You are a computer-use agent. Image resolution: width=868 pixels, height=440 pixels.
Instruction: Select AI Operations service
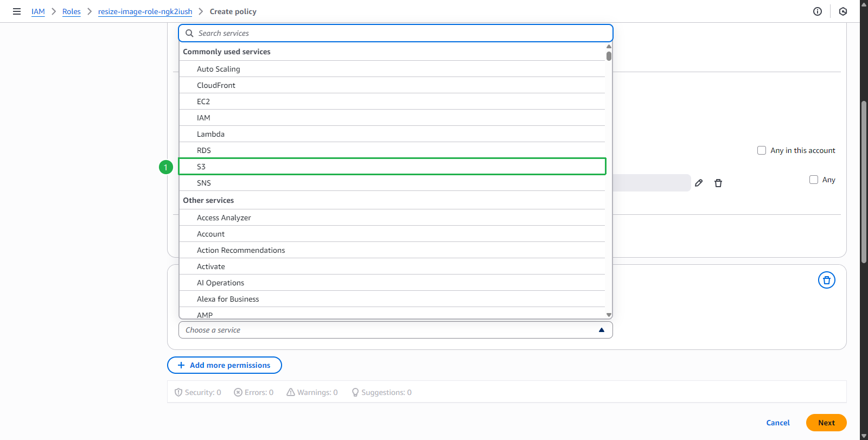pos(392,283)
